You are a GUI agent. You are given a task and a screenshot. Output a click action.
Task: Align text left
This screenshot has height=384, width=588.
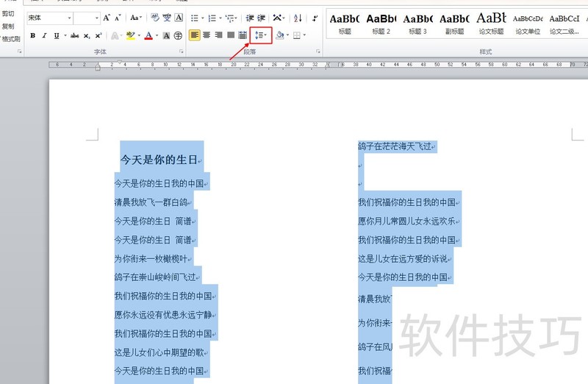tap(194, 35)
